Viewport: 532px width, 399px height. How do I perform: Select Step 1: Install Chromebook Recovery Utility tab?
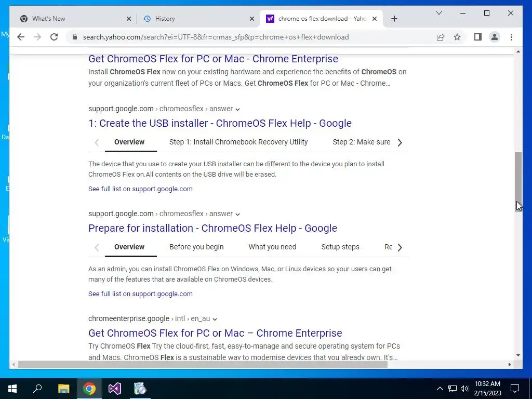tap(238, 142)
